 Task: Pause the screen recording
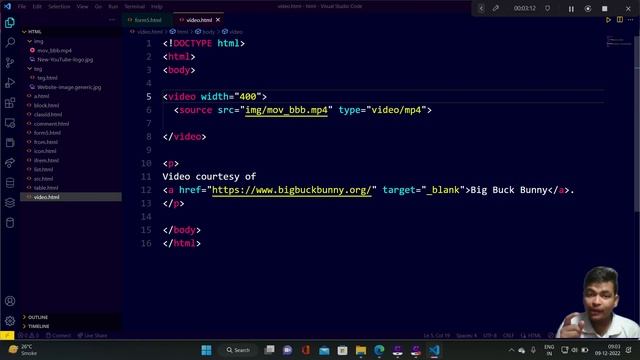571,9
